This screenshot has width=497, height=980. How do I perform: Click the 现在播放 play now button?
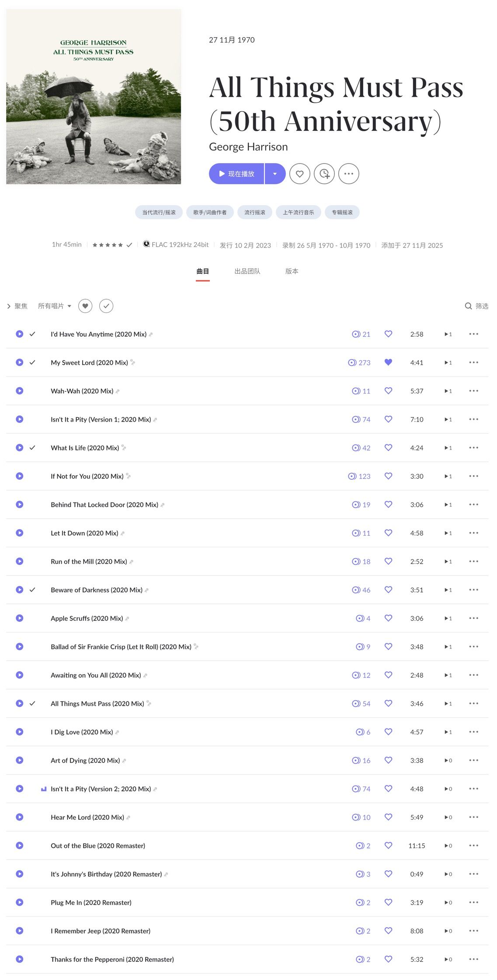(236, 174)
